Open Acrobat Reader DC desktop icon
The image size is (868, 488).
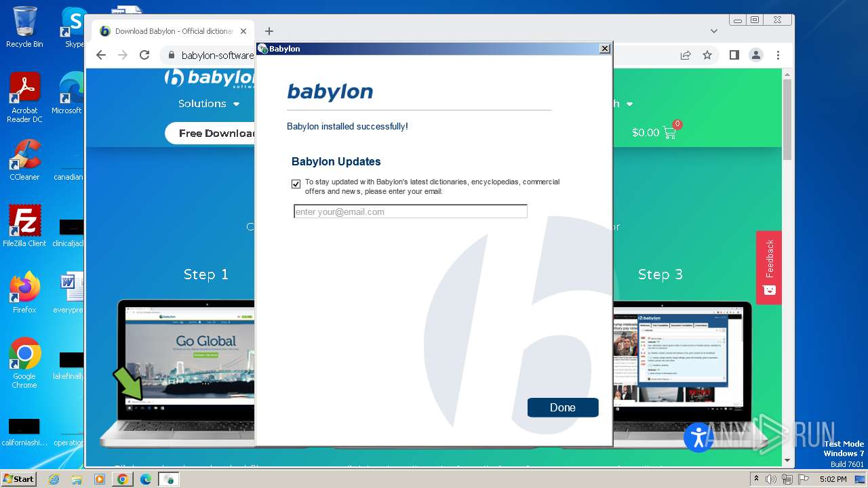click(x=24, y=98)
